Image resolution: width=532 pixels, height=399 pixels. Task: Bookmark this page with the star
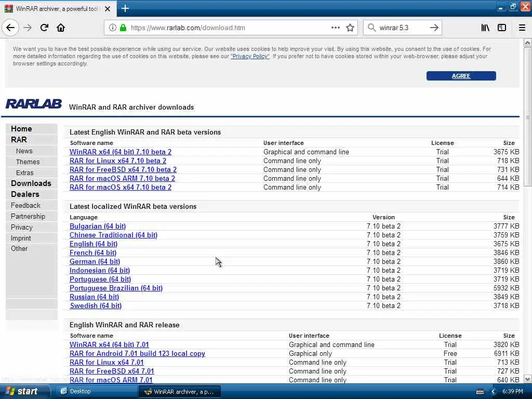pyautogui.click(x=350, y=28)
